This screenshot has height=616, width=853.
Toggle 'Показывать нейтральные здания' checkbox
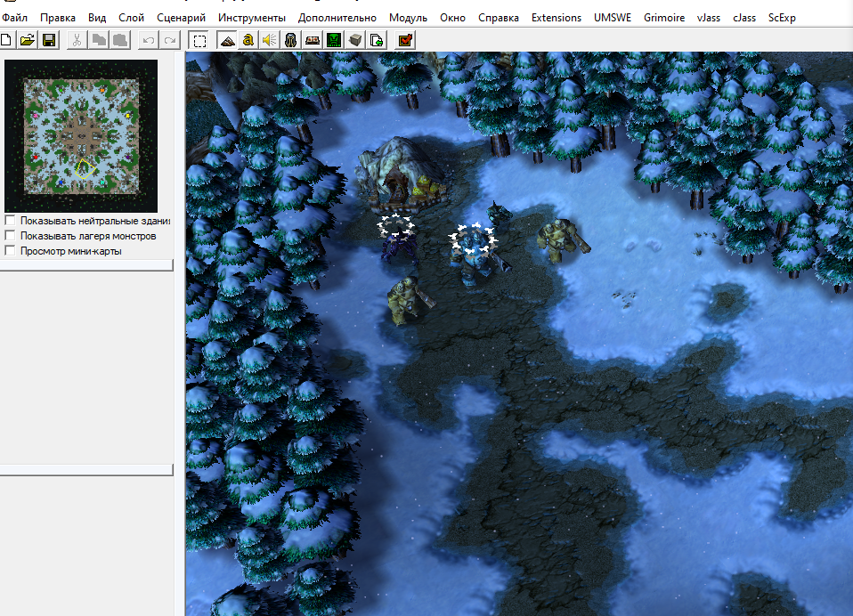(x=10, y=220)
